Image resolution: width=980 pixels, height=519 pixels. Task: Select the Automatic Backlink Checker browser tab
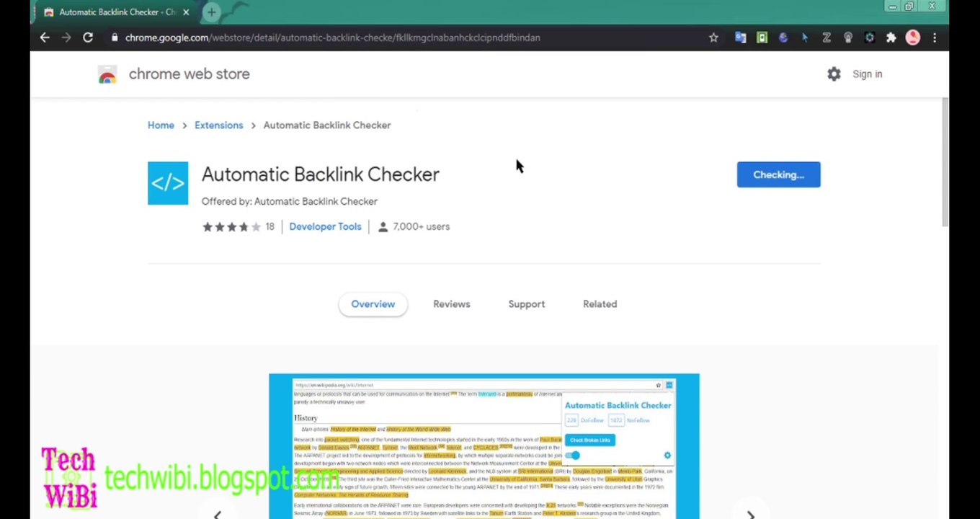click(x=115, y=12)
